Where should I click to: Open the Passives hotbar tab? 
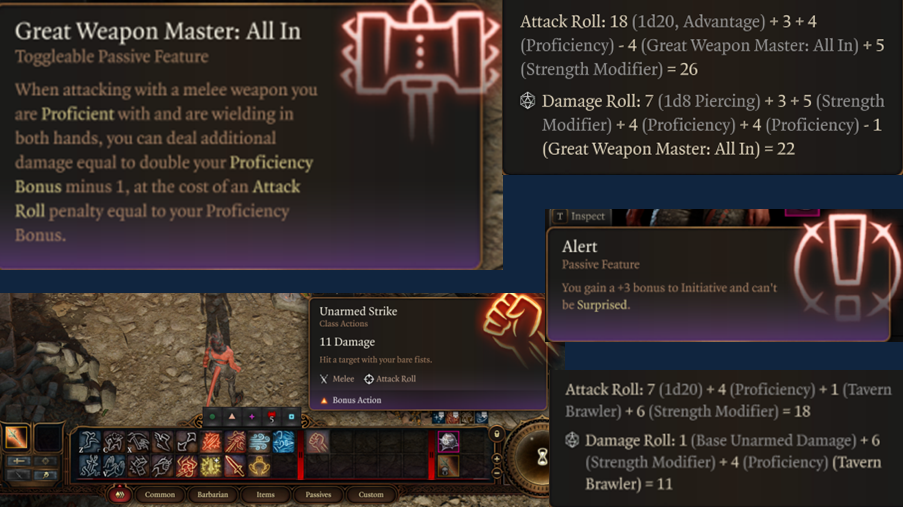[x=318, y=494]
